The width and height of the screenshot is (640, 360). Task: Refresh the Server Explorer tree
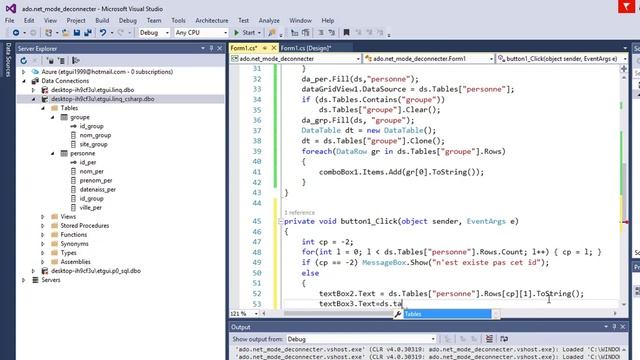[x=24, y=61]
